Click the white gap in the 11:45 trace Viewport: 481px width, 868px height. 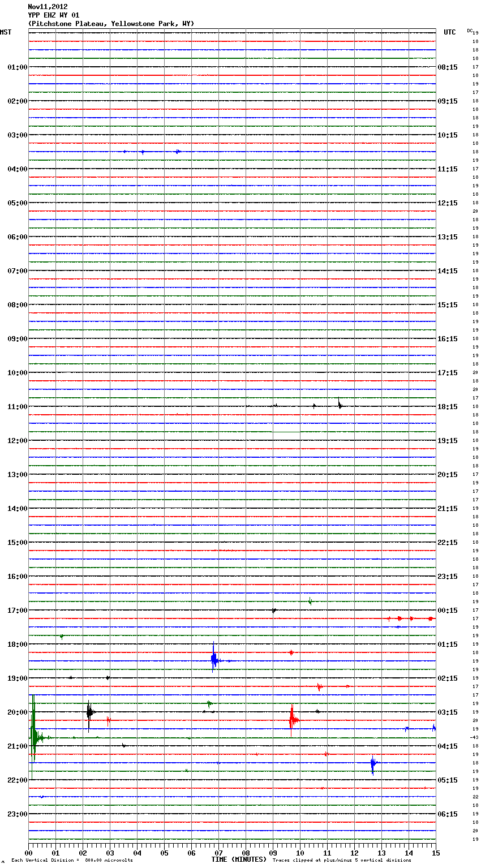click(x=286, y=432)
